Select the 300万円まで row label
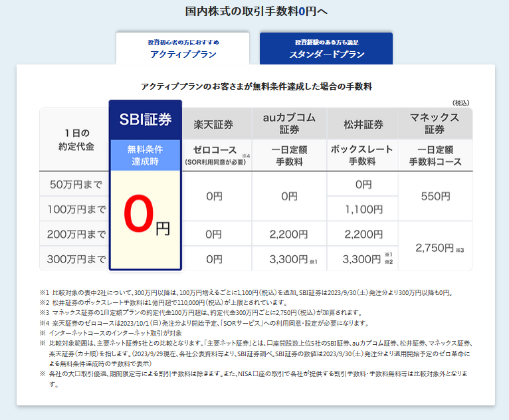This screenshot has width=509, height=420. pyautogui.click(x=74, y=259)
